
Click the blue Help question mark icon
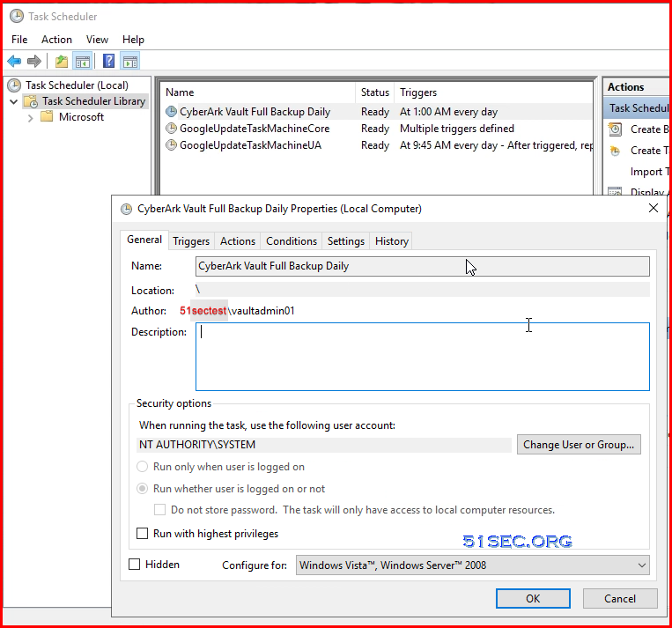click(109, 61)
